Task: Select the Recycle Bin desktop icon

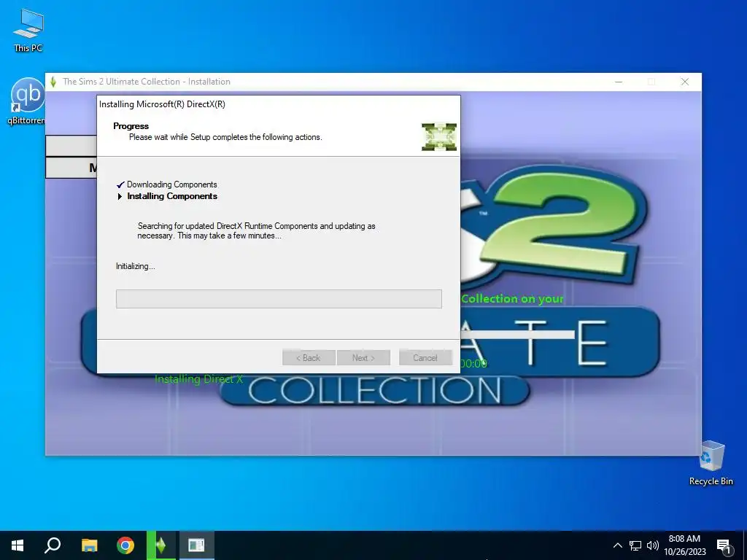Action: click(x=711, y=463)
